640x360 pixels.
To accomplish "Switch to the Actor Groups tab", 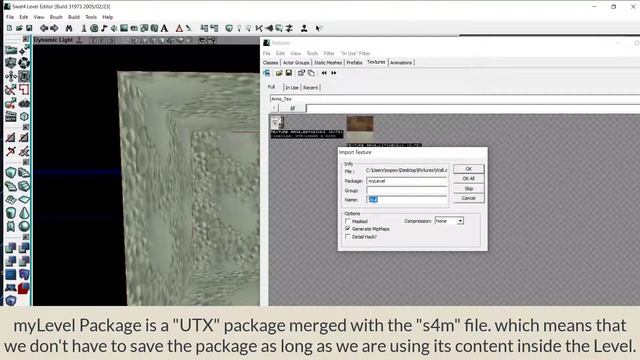I will click(296, 63).
